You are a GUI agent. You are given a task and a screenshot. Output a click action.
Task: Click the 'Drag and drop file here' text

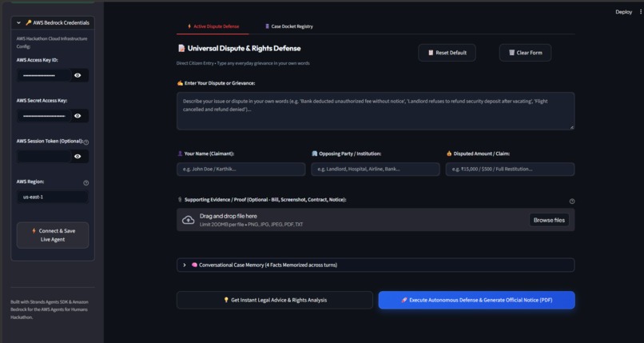click(x=229, y=216)
